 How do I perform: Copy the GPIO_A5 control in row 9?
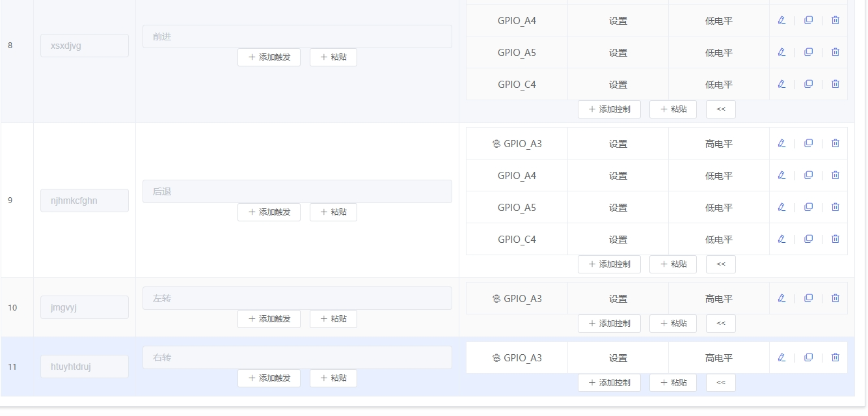pos(808,207)
